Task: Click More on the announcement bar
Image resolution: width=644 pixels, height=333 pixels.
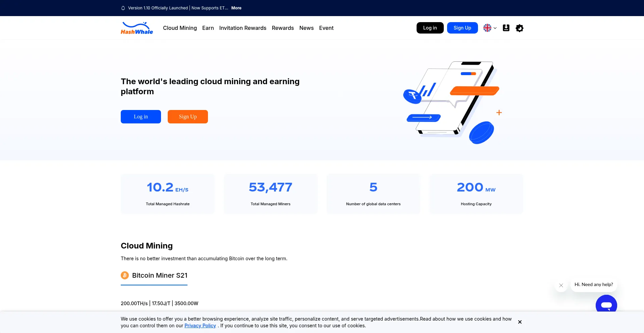Action: click(236, 8)
